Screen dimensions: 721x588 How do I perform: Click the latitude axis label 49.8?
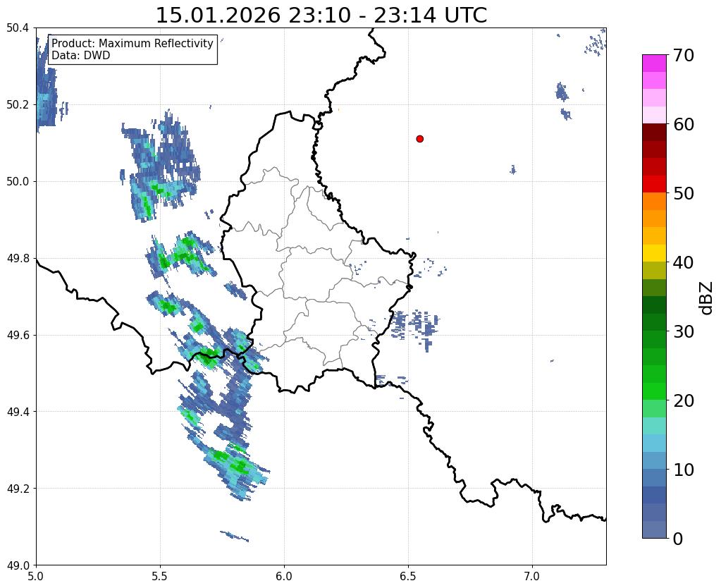(18, 259)
